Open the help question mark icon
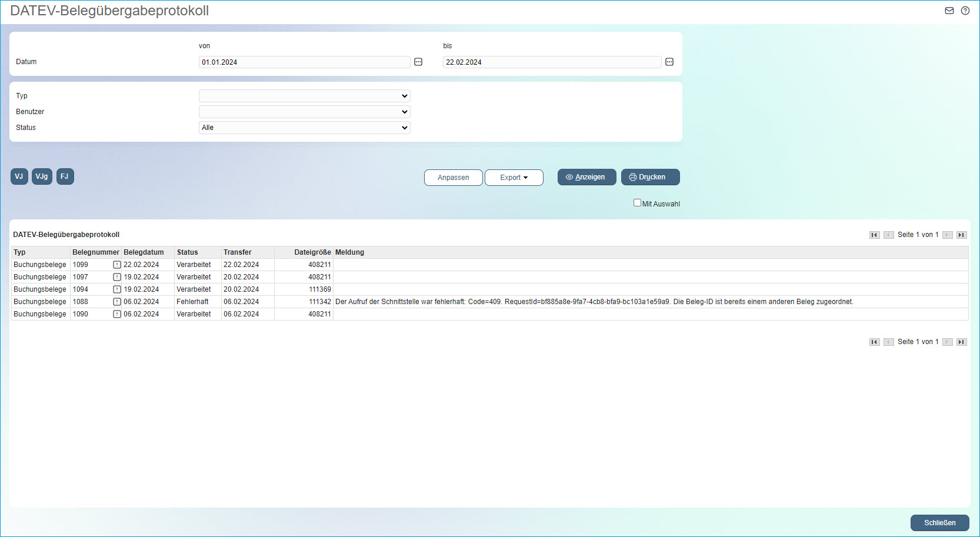 965,11
